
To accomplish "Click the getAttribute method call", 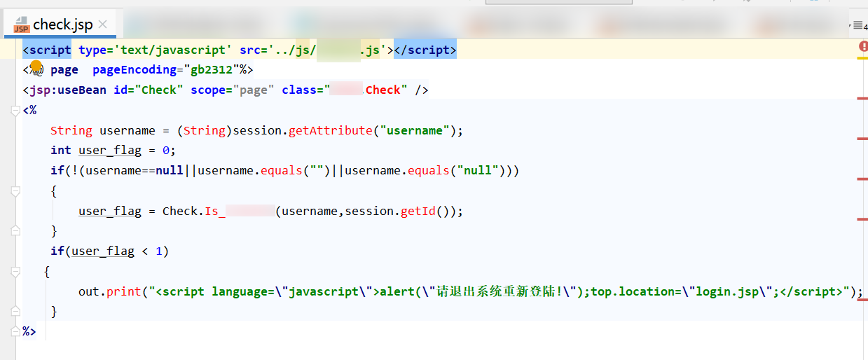I will click(331, 130).
